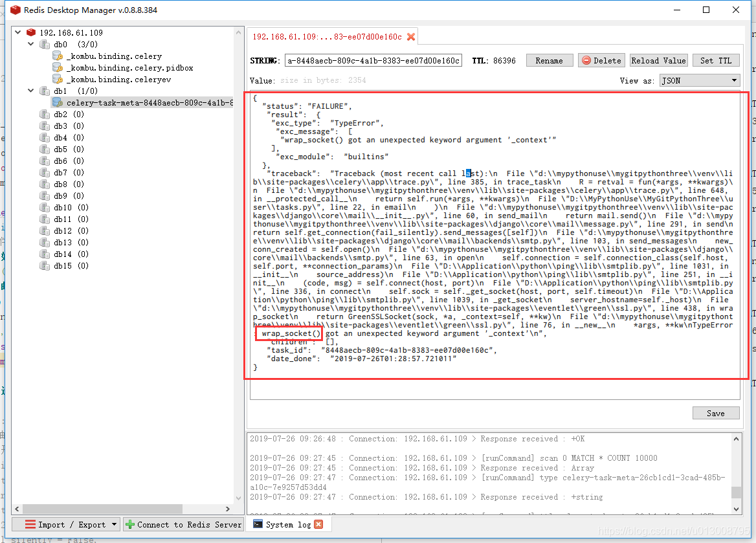This screenshot has width=756, height=543.
Task: Click the db9 database icon
Action: click(x=45, y=195)
